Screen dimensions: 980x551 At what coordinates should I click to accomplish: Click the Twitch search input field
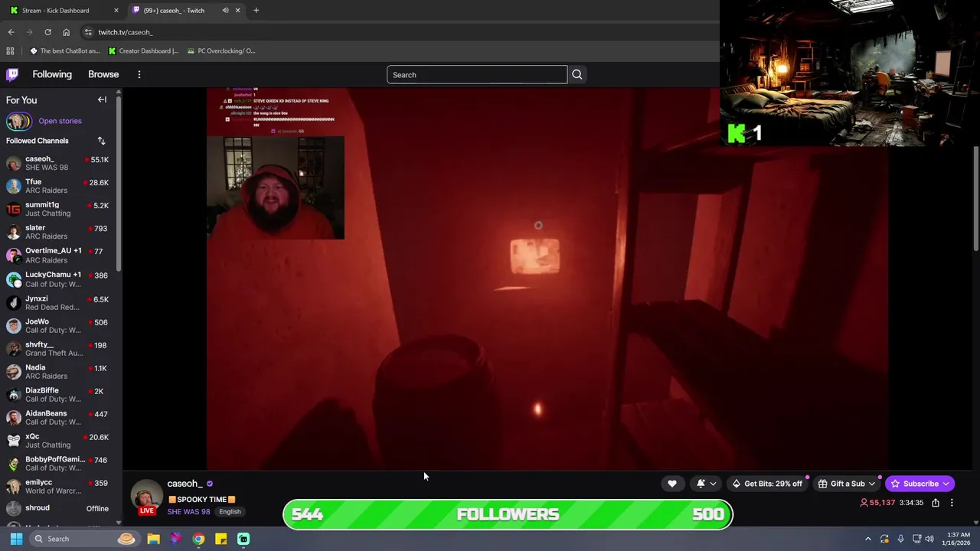click(x=477, y=74)
